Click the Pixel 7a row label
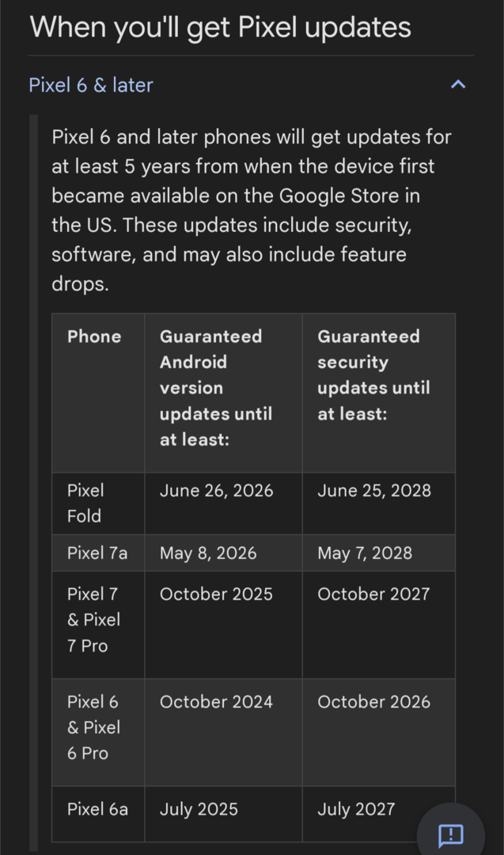 97,553
